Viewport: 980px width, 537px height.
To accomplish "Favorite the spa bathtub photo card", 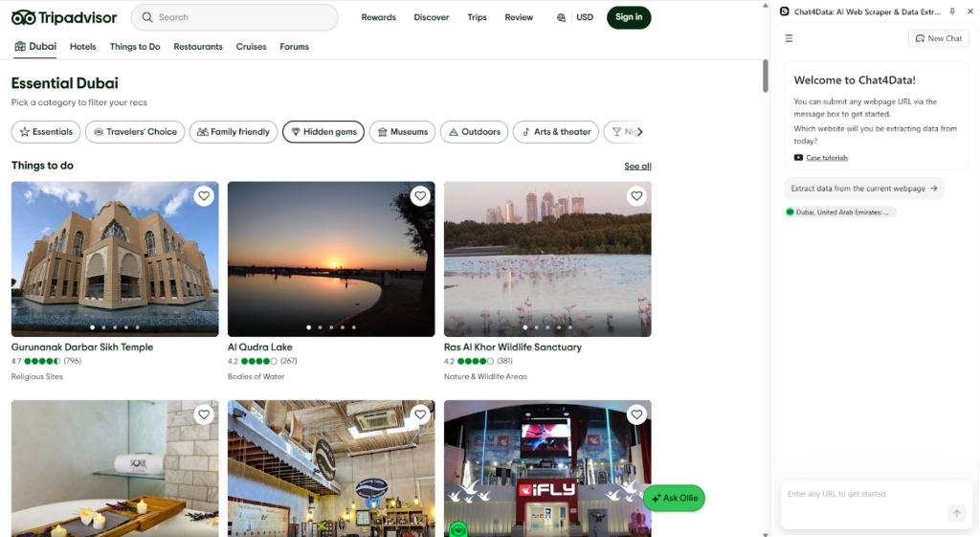I will (204, 414).
